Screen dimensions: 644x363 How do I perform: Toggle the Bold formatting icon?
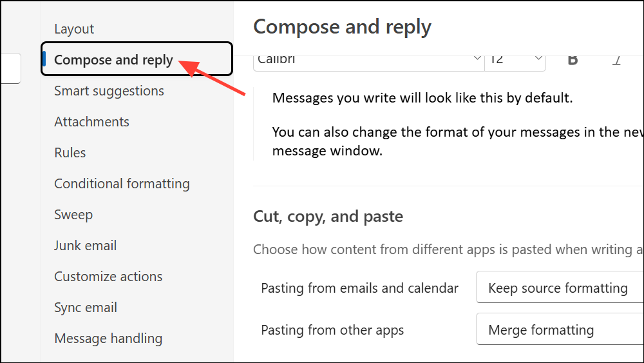573,60
